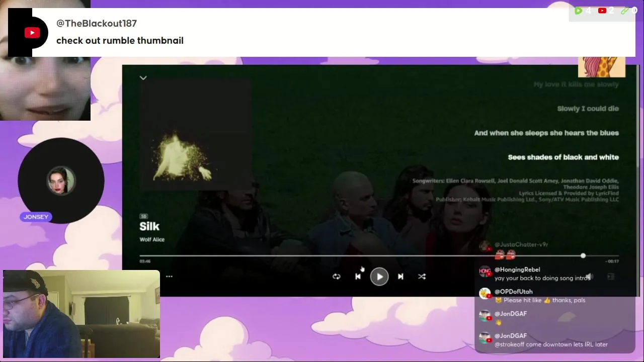Click @HongingRebel's chat avatar
Image resolution: width=644 pixels, height=362 pixels.
(485, 272)
